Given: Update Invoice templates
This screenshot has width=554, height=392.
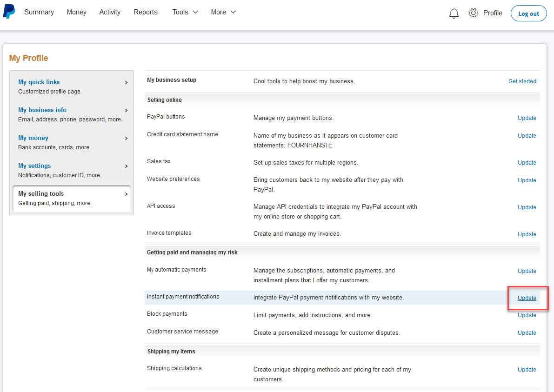Looking at the screenshot, I should 527,234.
